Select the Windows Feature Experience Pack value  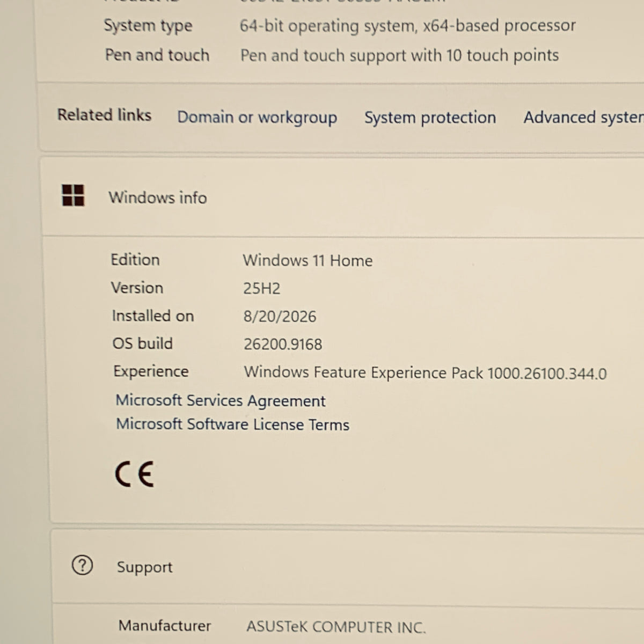425,372
